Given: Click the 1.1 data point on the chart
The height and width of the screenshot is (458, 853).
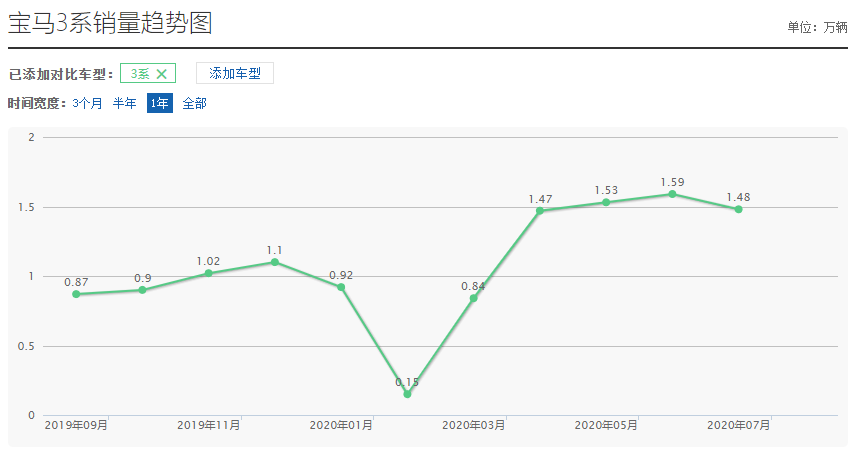Looking at the screenshot, I should (x=275, y=262).
